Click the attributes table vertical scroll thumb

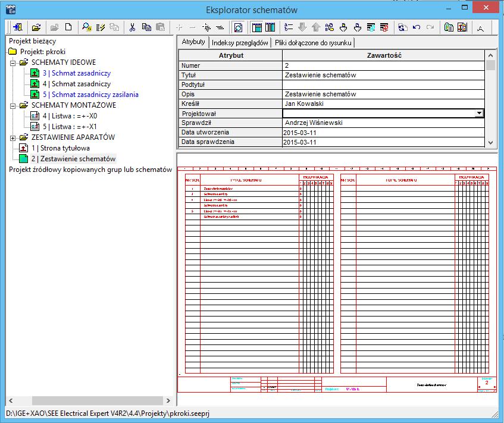pos(490,65)
